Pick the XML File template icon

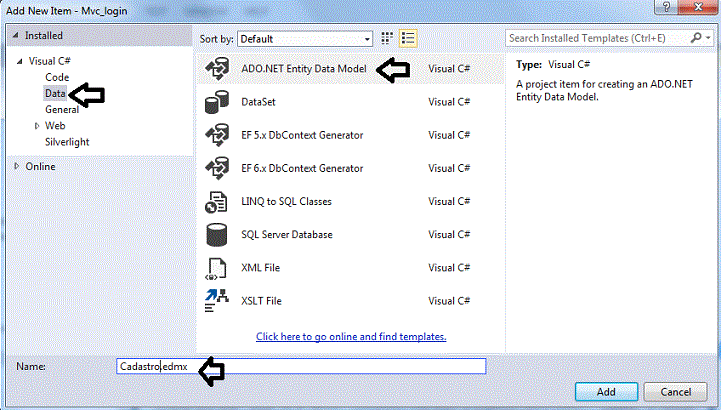(x=216, y=268)
